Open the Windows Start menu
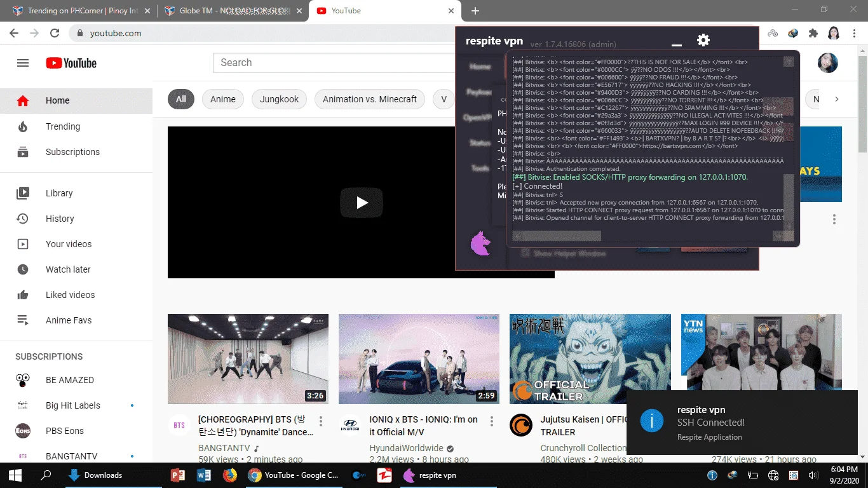868x488 pixels. click(15, 475)
